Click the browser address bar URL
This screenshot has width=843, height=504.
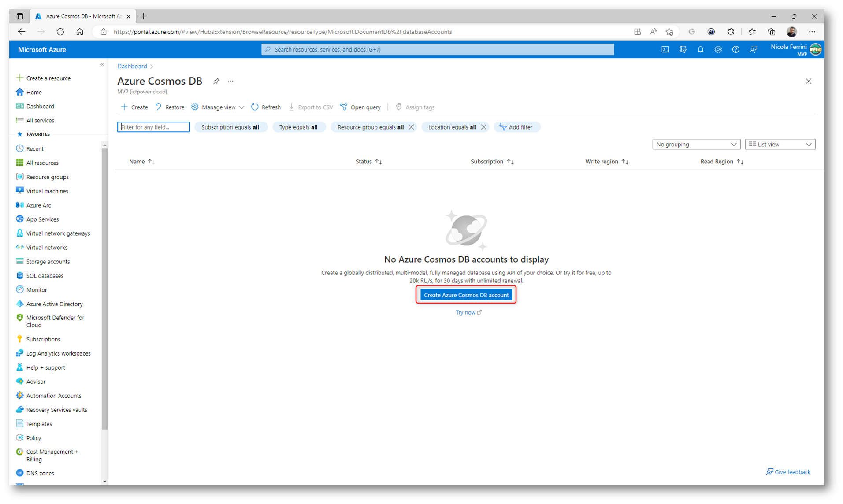click(282, 32)
